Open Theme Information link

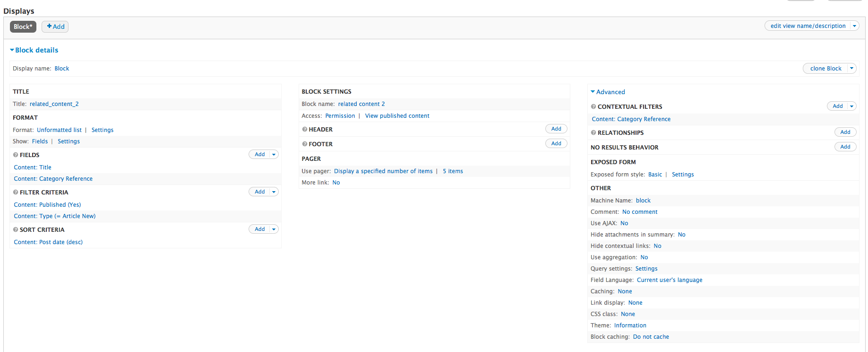630,326
